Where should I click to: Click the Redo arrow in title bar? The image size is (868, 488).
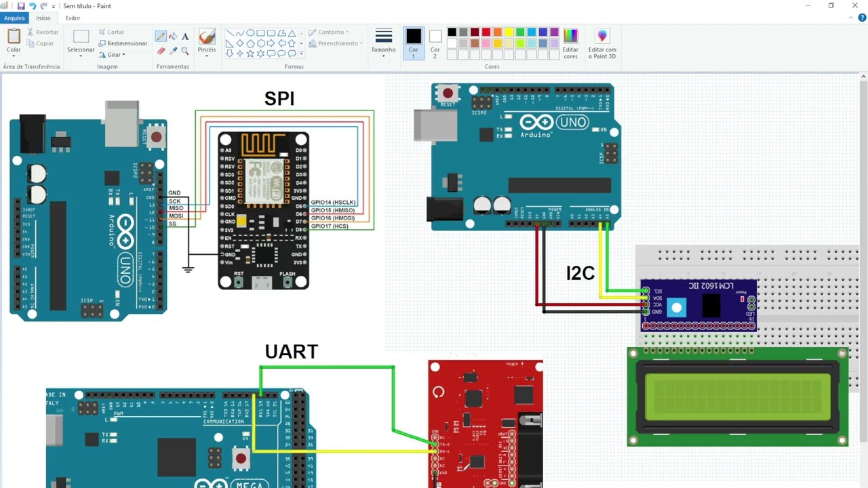pos(43,6)
